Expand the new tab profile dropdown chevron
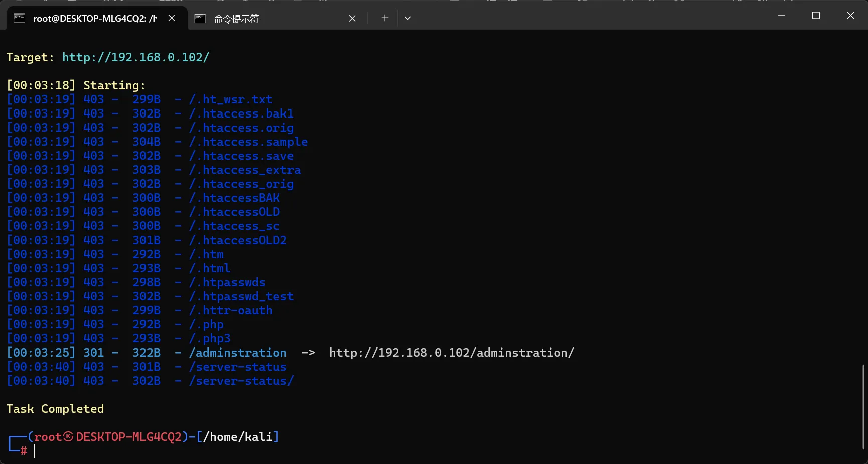This screenshot has width=868, height=464. tap(408, 18)
